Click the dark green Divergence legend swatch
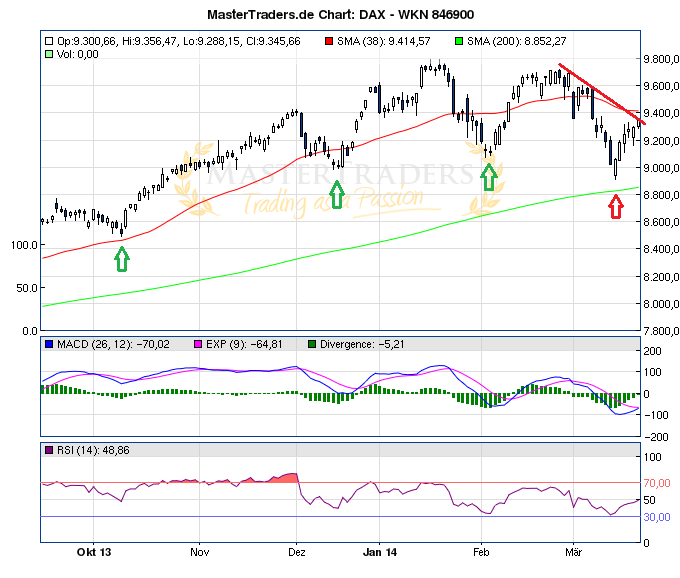 click(312, 344)
